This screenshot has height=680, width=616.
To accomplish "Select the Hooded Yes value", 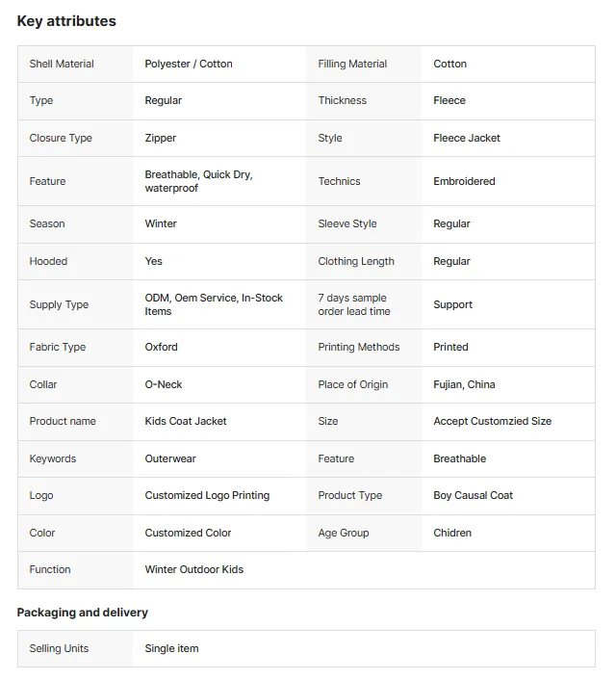I will coord(153,261).
